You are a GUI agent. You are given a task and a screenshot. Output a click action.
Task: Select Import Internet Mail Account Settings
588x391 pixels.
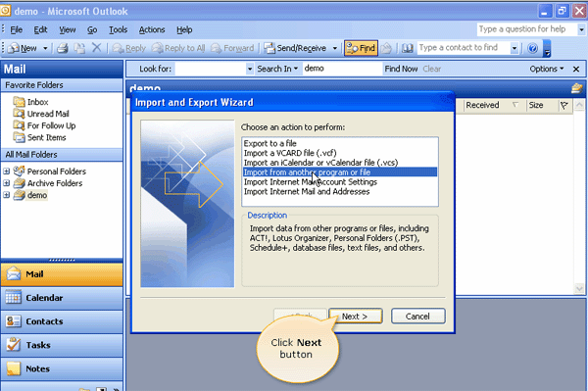coord(340,182)
